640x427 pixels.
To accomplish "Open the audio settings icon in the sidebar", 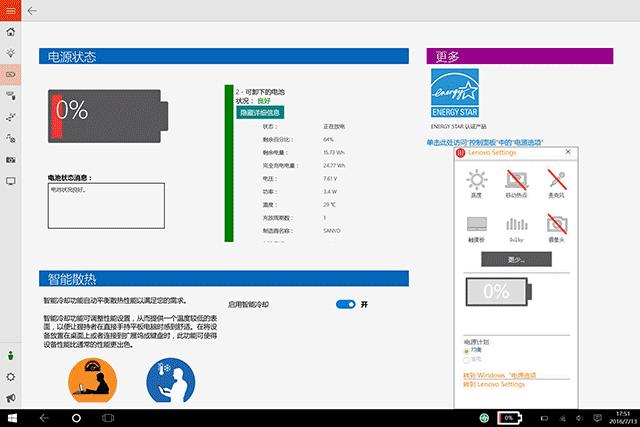I will tap(11, 138).
